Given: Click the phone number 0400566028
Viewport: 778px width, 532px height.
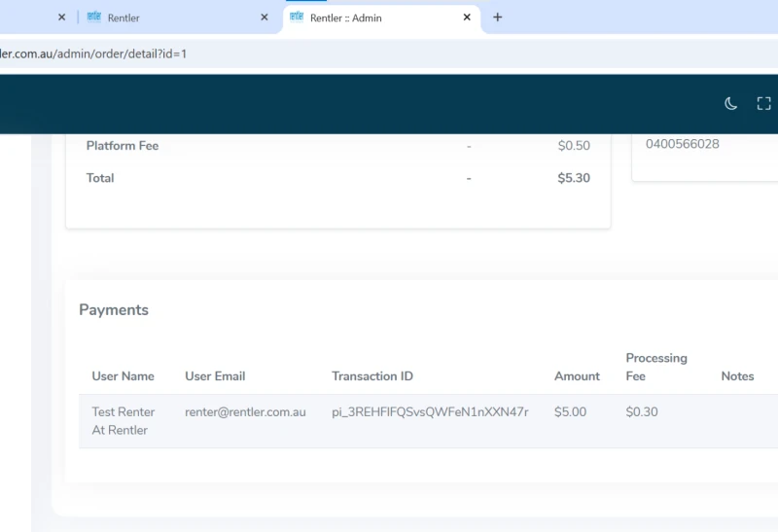Looking at the screenshot, I should click(x=683, y=144).
